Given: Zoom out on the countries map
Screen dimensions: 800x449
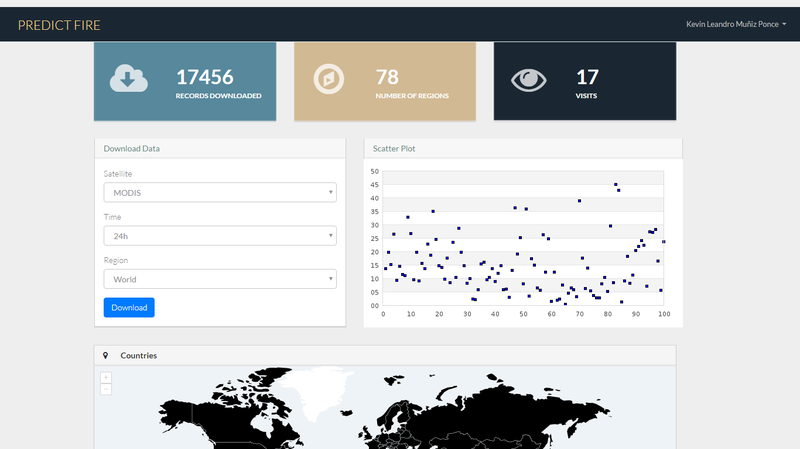Looking at the screenshot, I should pos(106,389).
